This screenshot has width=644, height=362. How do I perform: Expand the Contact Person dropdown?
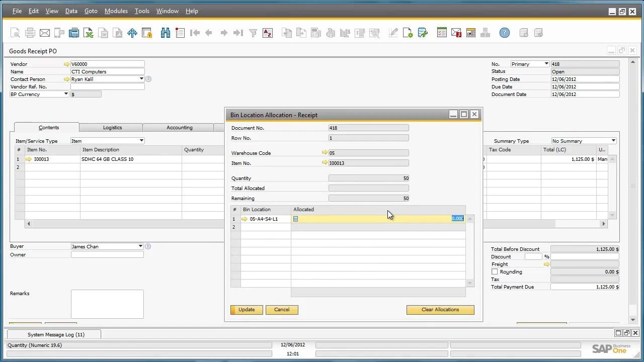[141, 79]
